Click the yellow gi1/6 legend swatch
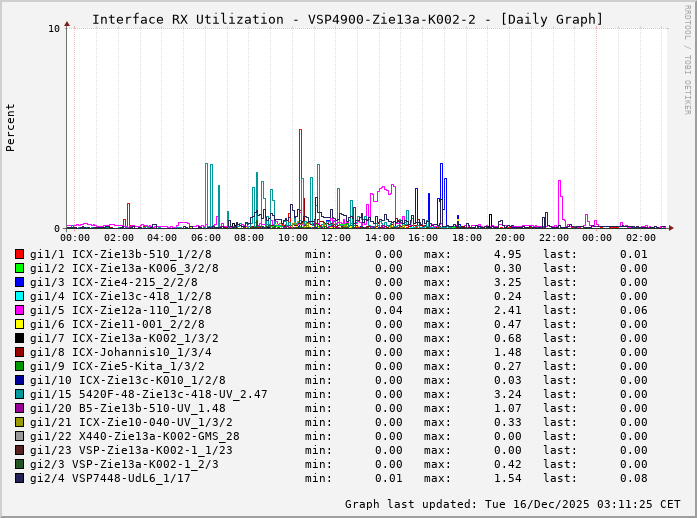The width and height of the screenshot is (697, 518). tap(19, 324)
